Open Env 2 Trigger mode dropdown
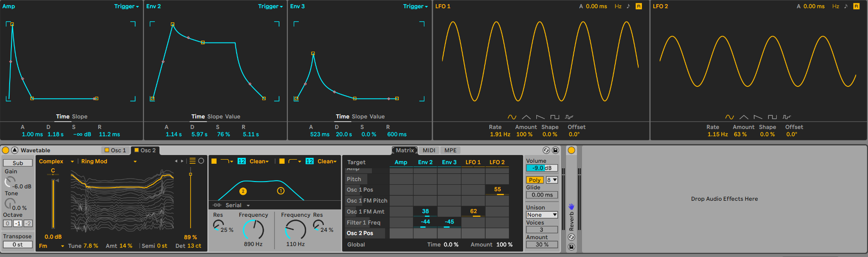Viewport: 868px width, 257px height. click(x=270, y=6)
